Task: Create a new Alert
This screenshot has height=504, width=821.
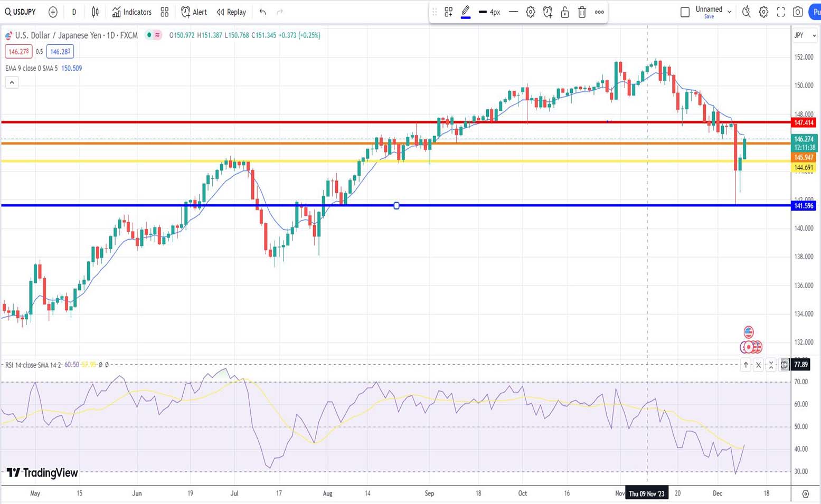Action: point(194,12)
